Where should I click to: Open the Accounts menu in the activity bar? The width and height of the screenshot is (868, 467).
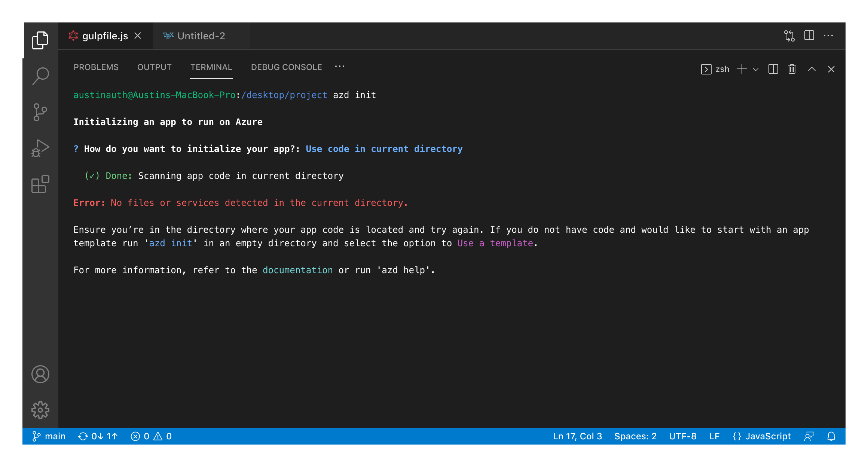click(x=40, y=374)
